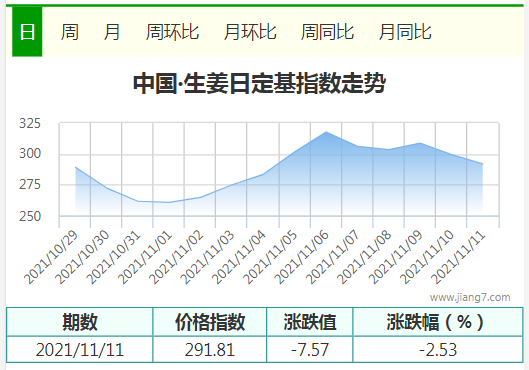This screenshot has height=370, width=529.
Task: Open the 月环比 tab
Action: click(x=250, y=32)
